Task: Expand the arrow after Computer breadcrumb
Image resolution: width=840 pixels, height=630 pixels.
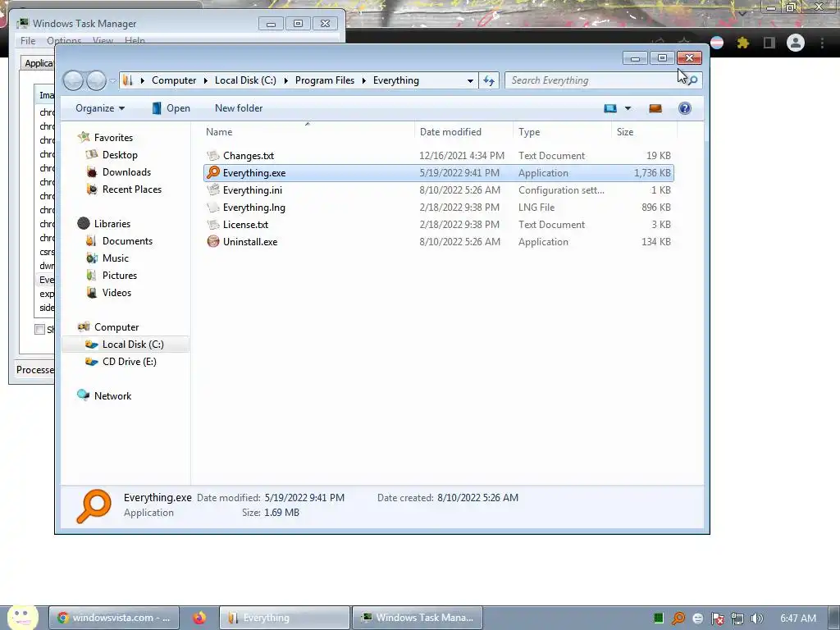Action: pyautogui.click(x=206, y=81)
